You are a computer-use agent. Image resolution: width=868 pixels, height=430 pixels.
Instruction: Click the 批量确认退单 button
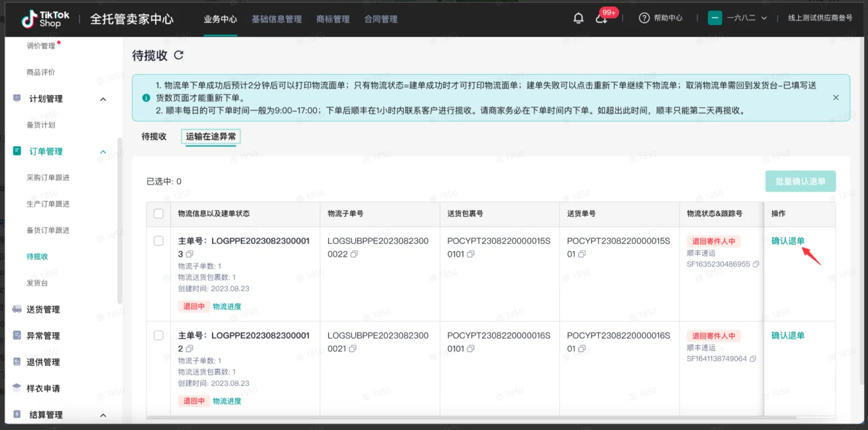800,181
